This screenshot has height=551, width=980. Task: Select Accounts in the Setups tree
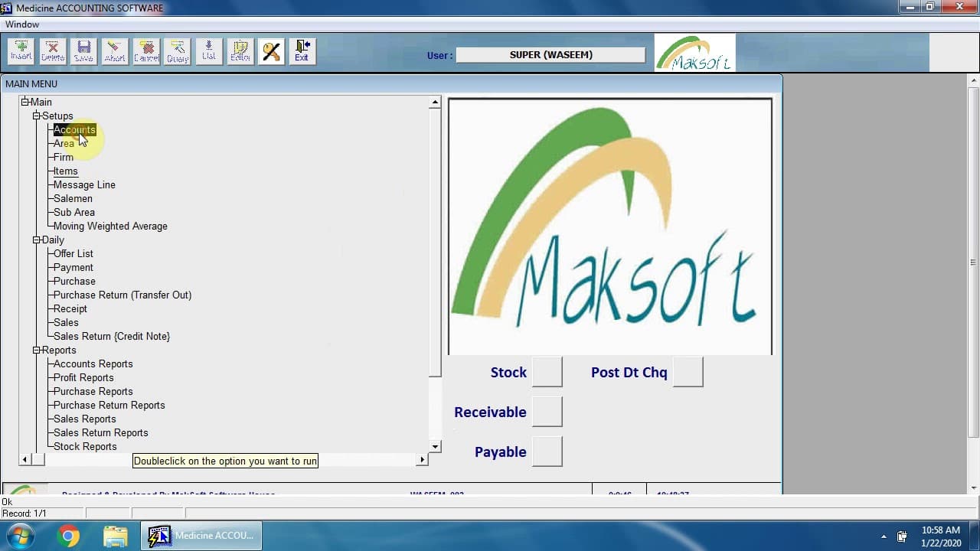pos(74,129)
